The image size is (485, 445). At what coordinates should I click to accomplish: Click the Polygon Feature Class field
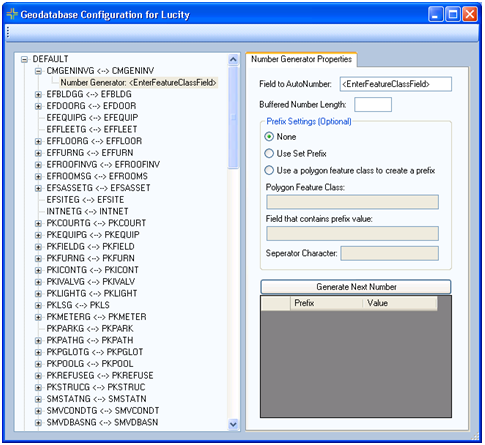(352, 202)
